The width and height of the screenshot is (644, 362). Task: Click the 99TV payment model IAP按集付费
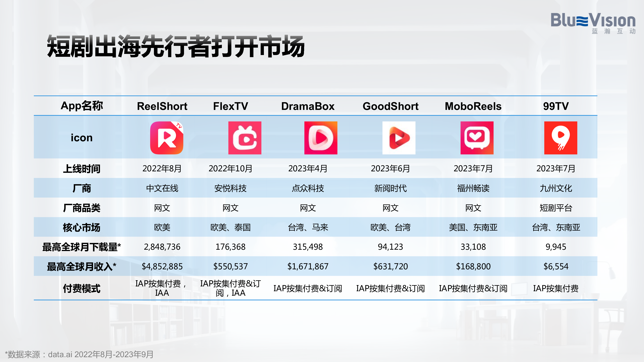[x=556, y=288]
